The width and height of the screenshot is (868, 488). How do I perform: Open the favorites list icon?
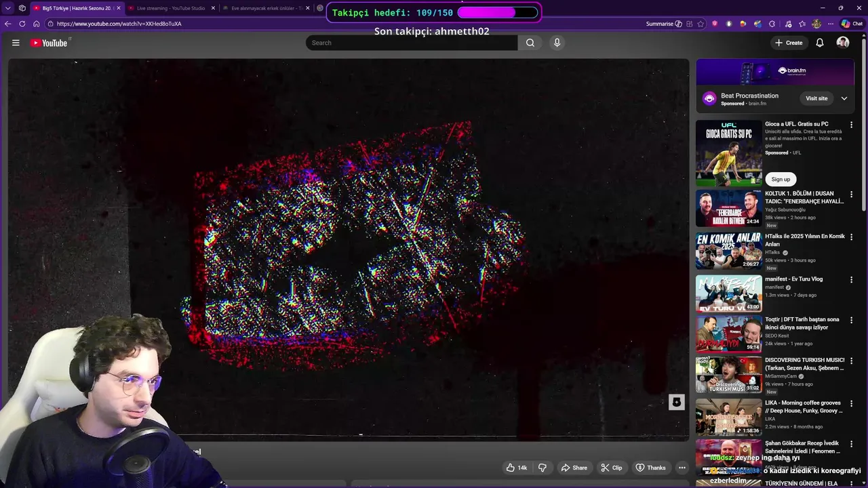point(802,24)
